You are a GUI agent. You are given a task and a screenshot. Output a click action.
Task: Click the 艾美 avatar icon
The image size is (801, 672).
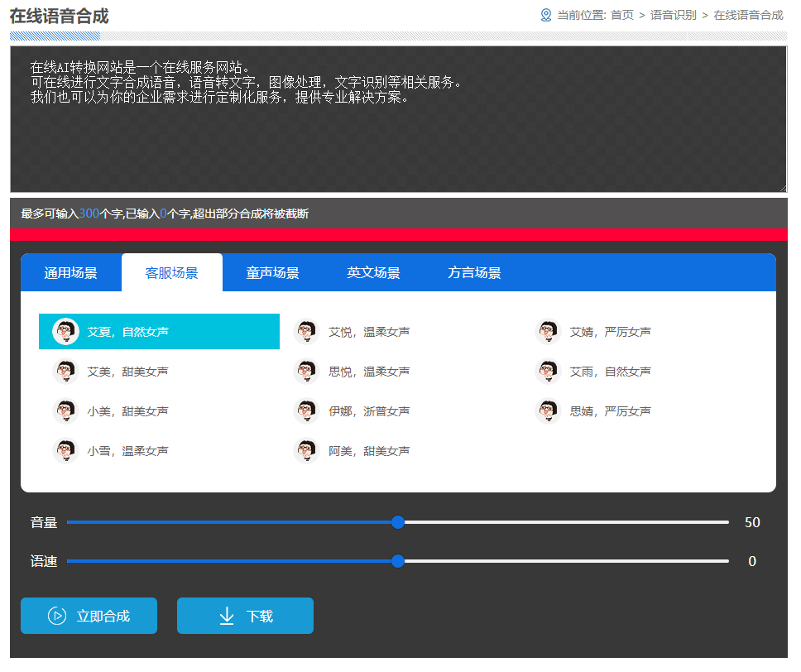[65, 371]
